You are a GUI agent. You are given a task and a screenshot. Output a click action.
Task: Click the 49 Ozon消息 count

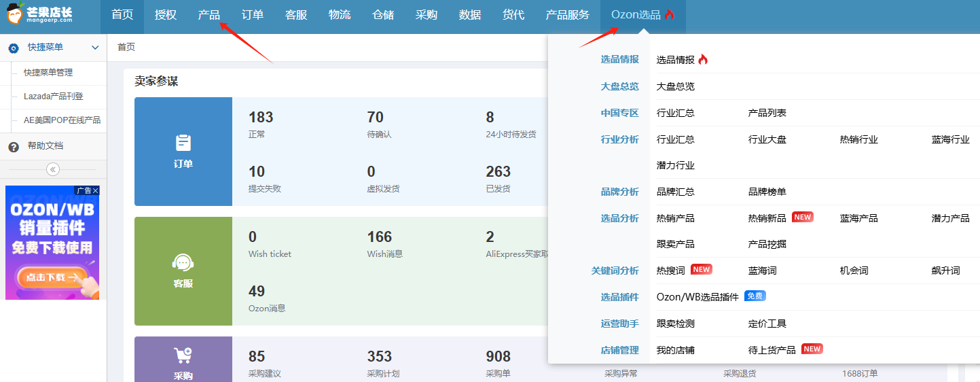click(x=257, y=291)
